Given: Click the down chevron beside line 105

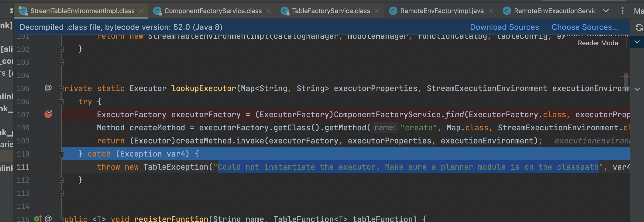Looking at the screenshot, I should pos(637,89).
